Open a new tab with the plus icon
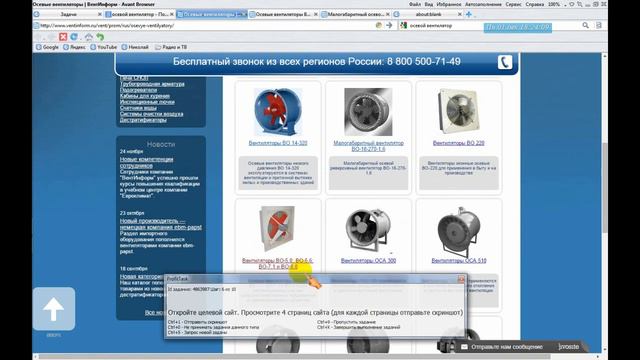Viewport: 640px width, 360px height. pos(469,14)
